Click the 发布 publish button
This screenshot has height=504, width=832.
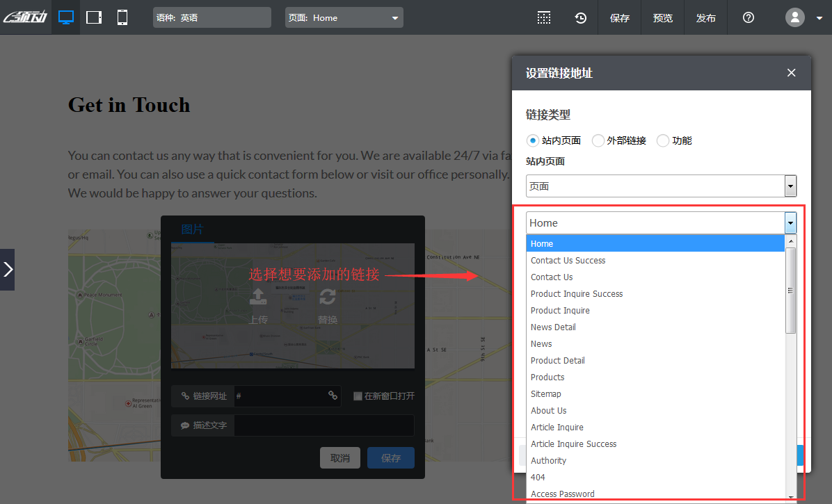coord(705,17)
